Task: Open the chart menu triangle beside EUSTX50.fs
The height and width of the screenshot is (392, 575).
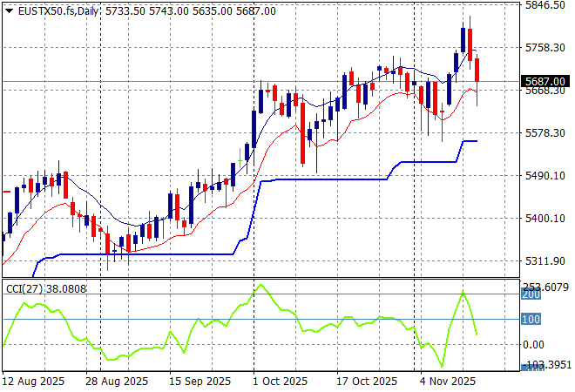Action: click(x=9, y=10)
